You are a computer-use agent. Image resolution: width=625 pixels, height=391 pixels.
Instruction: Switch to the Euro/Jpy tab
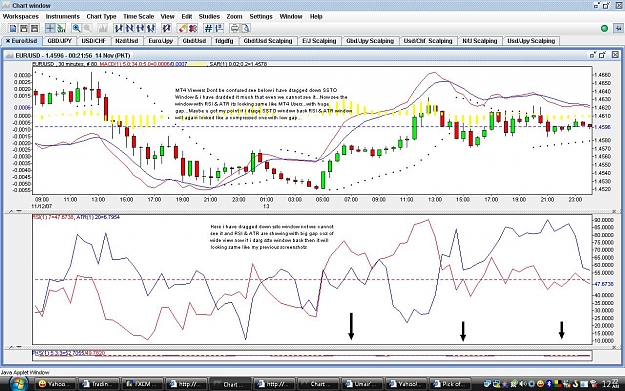coord(161,41)
